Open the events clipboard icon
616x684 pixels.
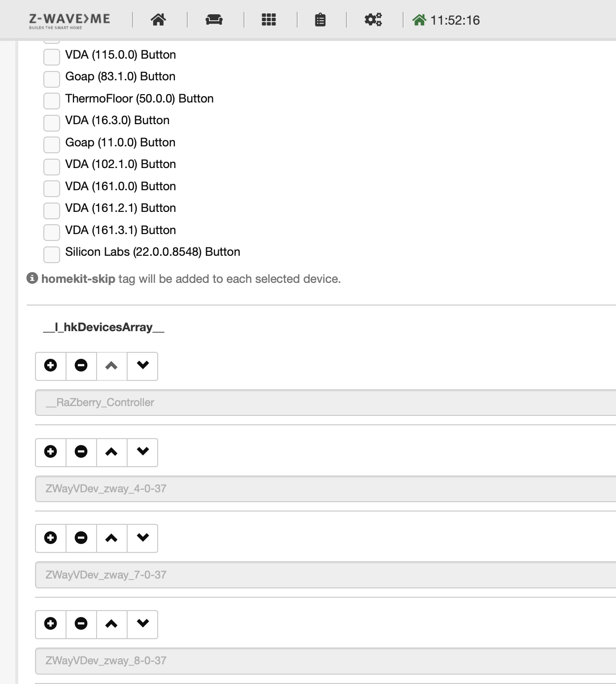pos(320,20)
